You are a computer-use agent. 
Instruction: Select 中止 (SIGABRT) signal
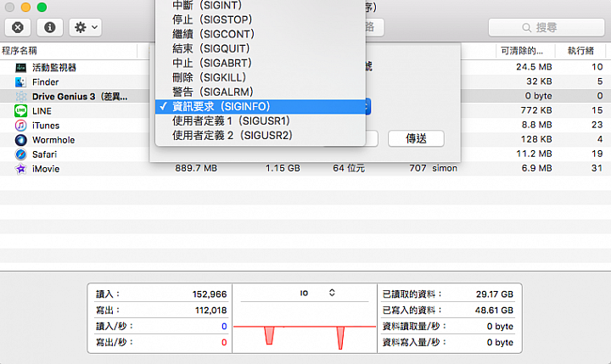pyautogui.click(x=260, y=63)
